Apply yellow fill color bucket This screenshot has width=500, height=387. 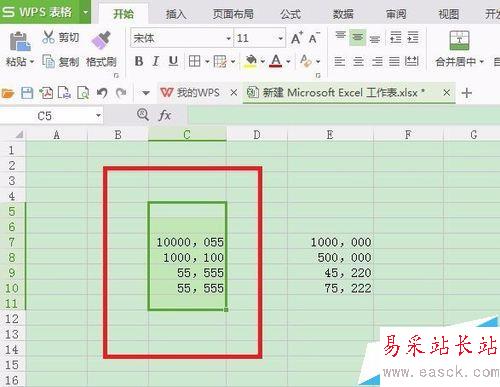pos(251,61)
